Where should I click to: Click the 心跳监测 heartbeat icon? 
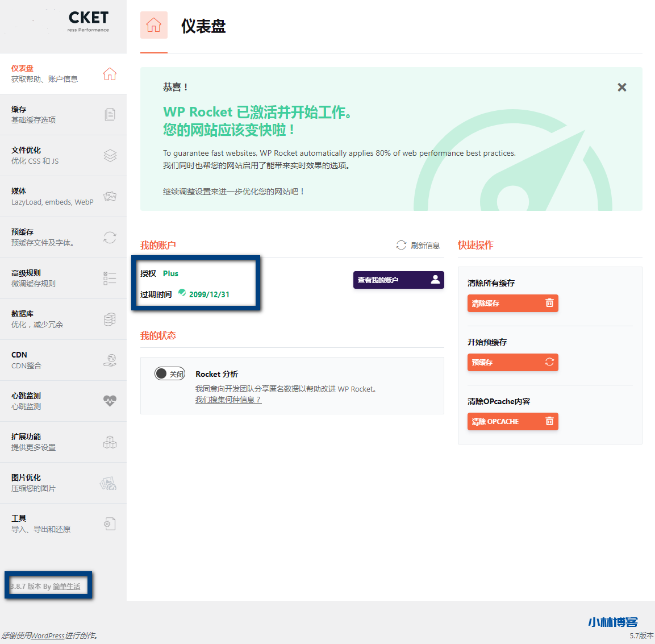coord(110,401)
